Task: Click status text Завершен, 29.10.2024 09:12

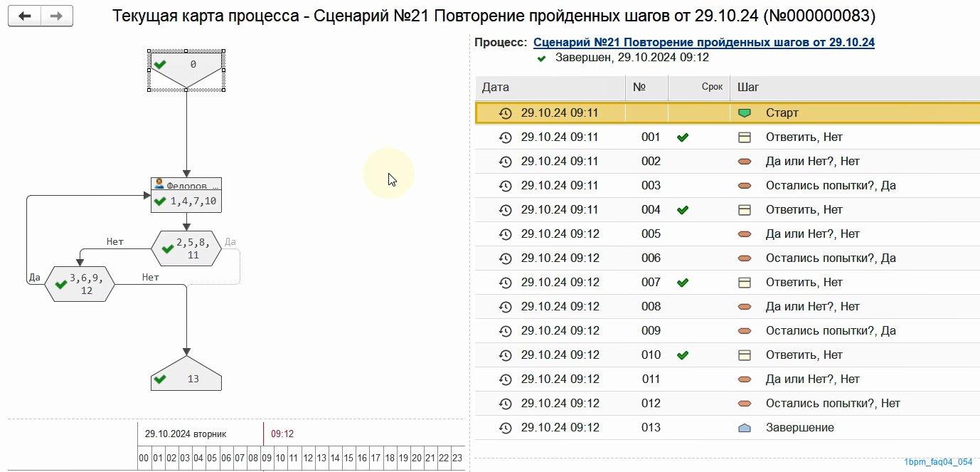Action: coord(632,58)
